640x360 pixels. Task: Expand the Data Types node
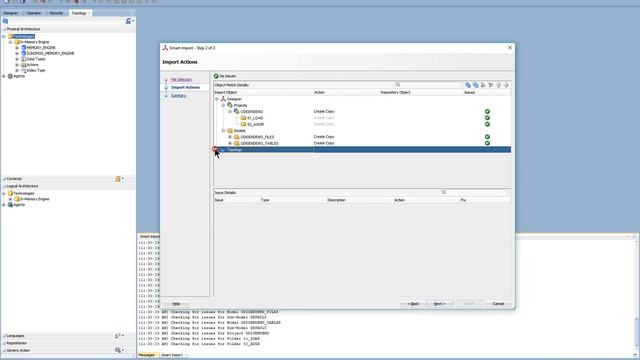pos(17,59)
